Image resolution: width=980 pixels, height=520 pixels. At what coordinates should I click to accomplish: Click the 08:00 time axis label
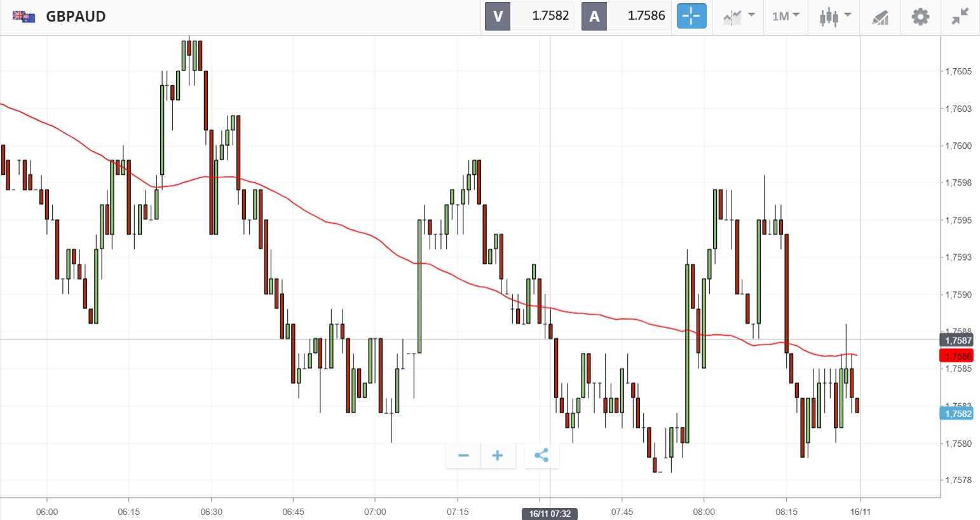704,512
